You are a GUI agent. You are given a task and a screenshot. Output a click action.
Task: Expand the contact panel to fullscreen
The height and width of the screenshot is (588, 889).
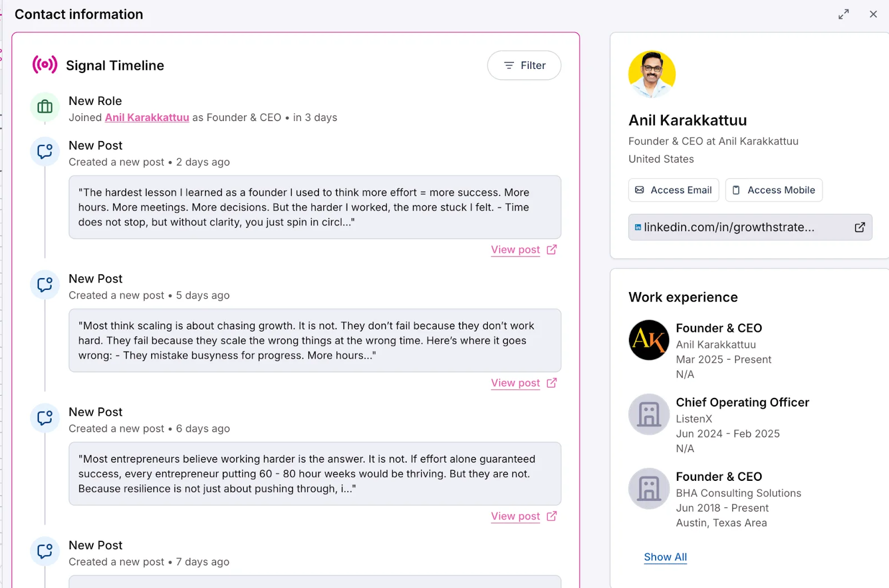(x=843, y=14)
